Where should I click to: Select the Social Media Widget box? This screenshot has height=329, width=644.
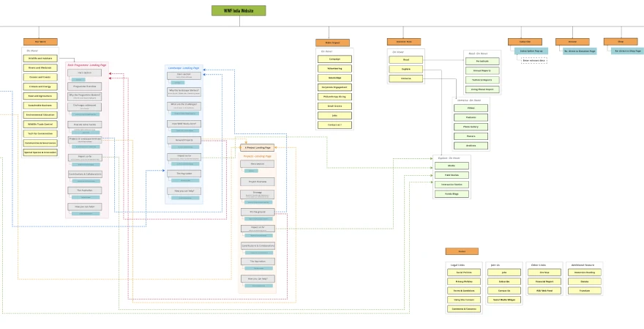tap(504, 300)
